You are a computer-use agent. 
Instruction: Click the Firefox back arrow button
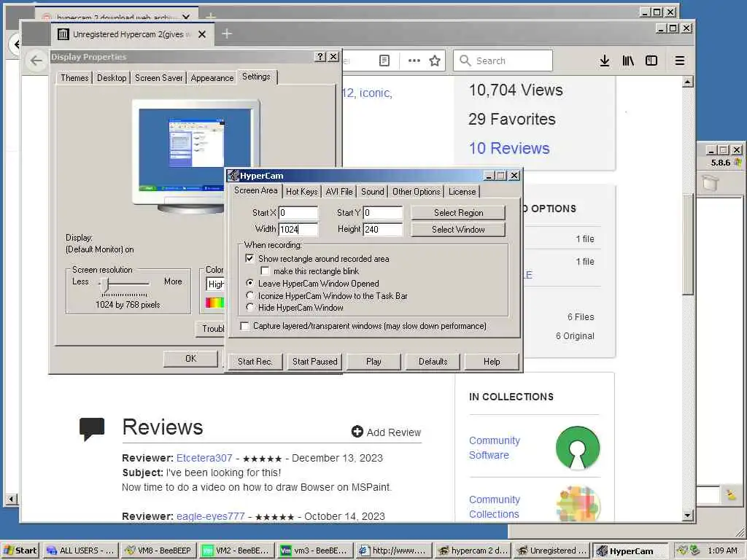click(36, 61)
